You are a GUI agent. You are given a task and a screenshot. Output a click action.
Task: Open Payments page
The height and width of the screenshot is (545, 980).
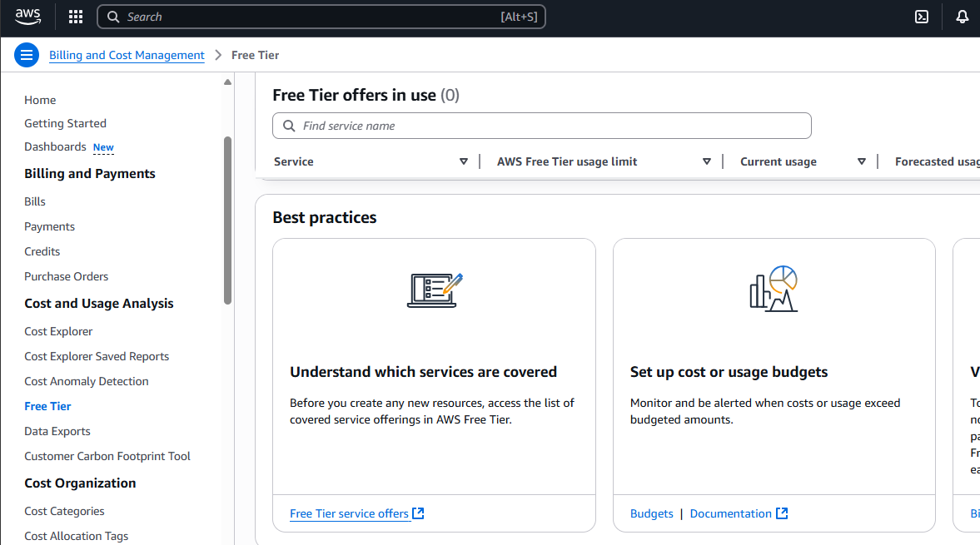(49, 226)
